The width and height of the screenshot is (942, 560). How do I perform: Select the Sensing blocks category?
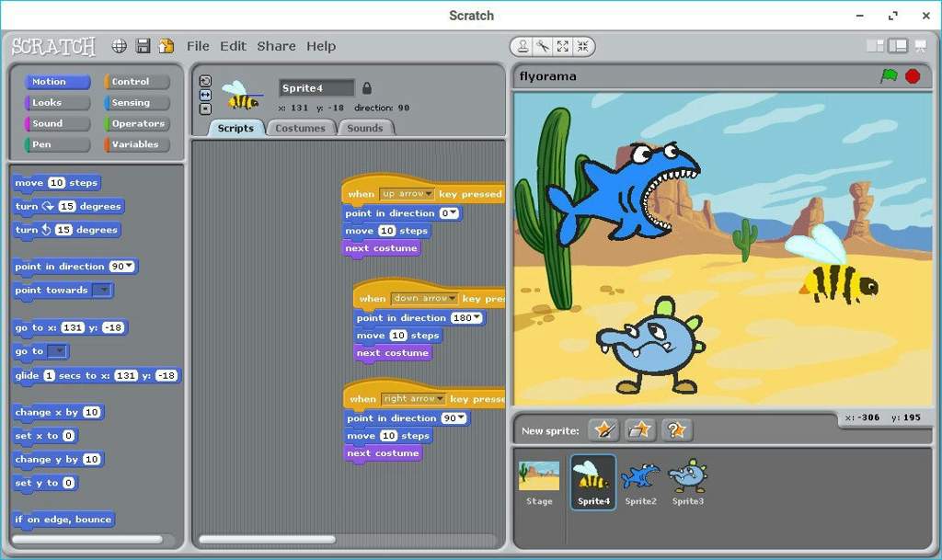(137, 103)
